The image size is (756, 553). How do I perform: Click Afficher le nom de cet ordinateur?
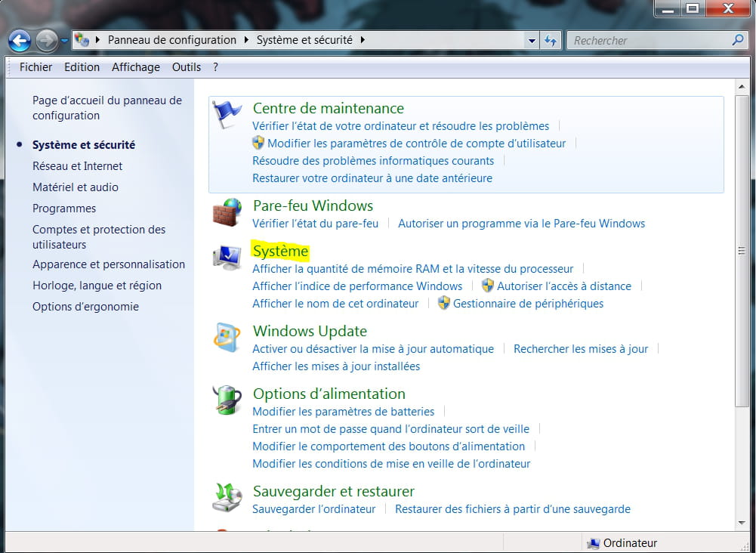coord(335,303)
